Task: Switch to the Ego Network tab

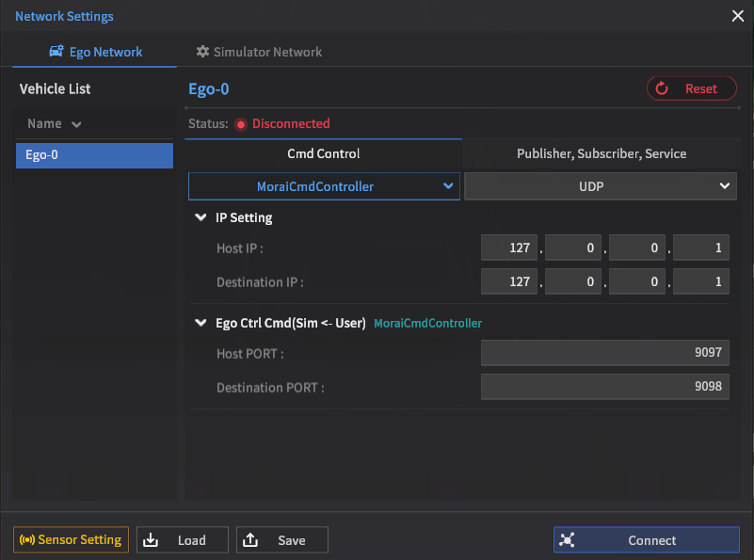Action: point(95,52)
